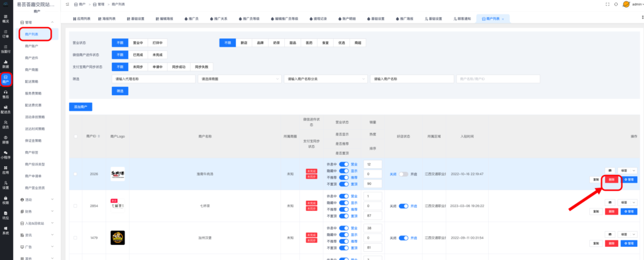Screen dimensions: 644x260
Task: Click the blue 筛选 filter button
Action: (120, 91)
